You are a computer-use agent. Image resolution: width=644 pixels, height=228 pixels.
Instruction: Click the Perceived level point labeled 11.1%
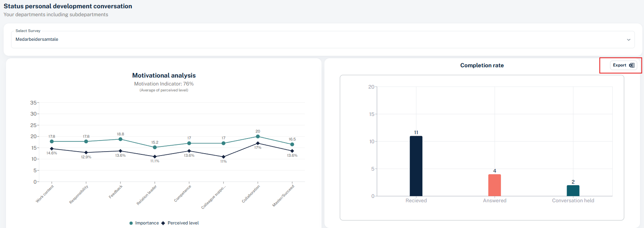[155, 157]
